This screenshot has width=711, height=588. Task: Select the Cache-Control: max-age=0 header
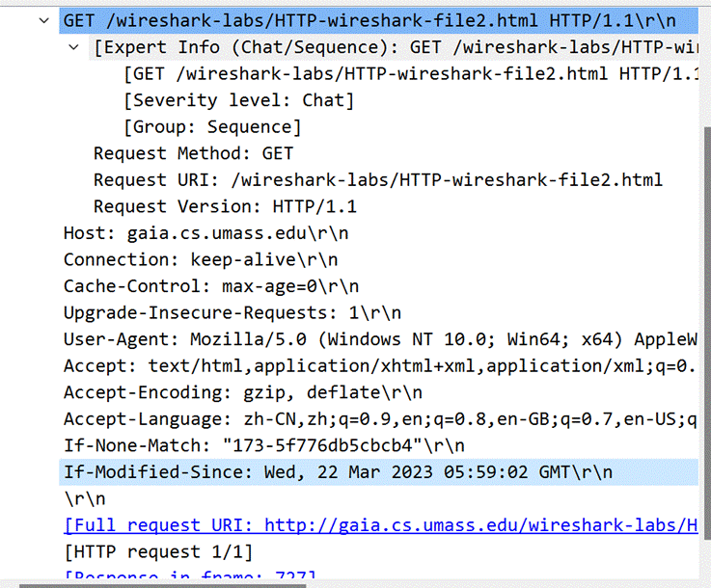click(211, 286)
